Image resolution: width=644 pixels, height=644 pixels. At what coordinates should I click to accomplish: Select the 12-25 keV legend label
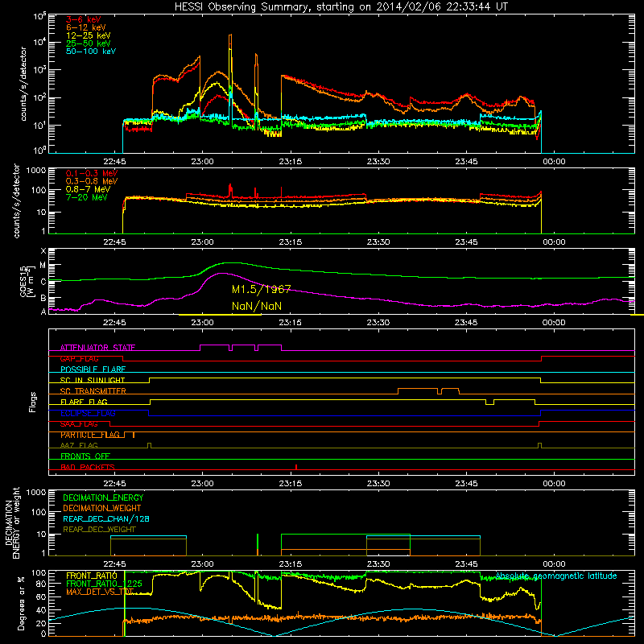pos(88,35)
